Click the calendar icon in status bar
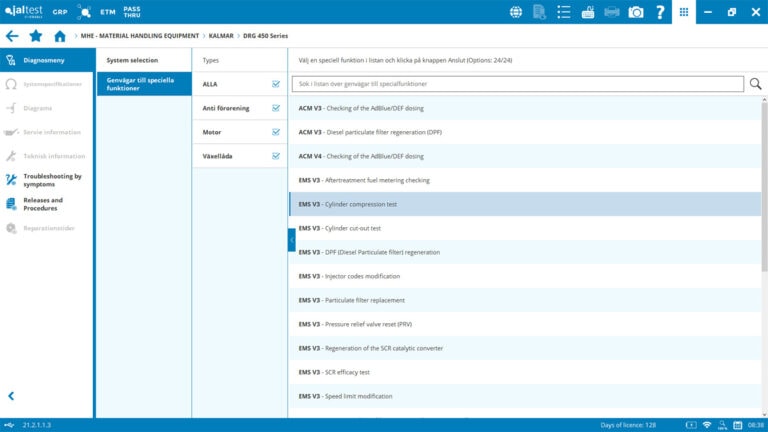768x432 pixels. click(x=738, y=425)
